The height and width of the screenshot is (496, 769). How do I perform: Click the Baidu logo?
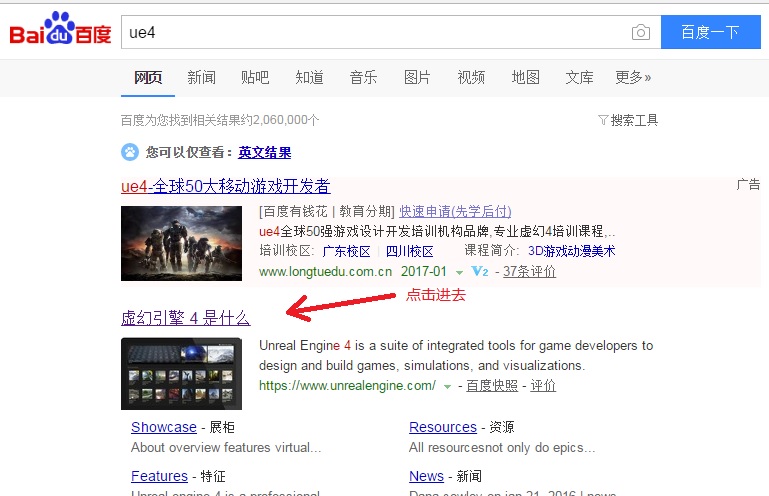point(60,29)
